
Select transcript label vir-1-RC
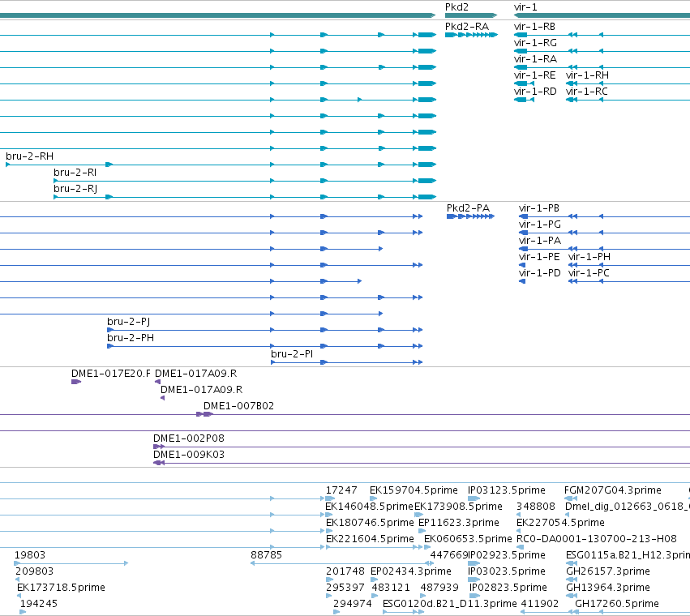pyautogui.click(x=587, y=92)
